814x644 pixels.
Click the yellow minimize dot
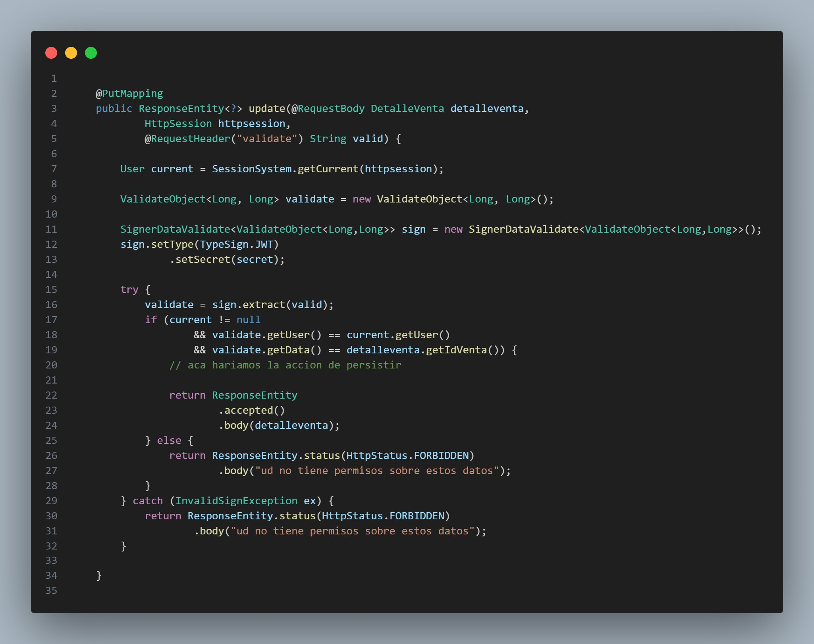[71, 53]
